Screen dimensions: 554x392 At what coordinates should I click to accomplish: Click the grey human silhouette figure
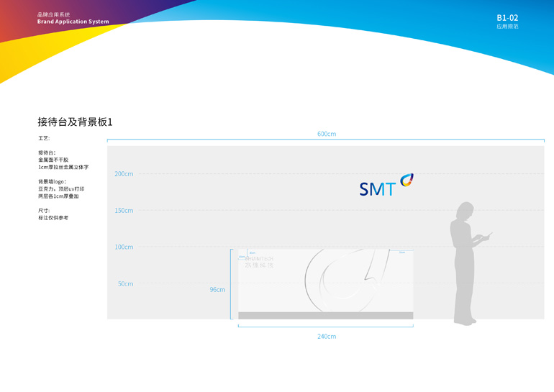pyautogui.click(x=469, y=263)
